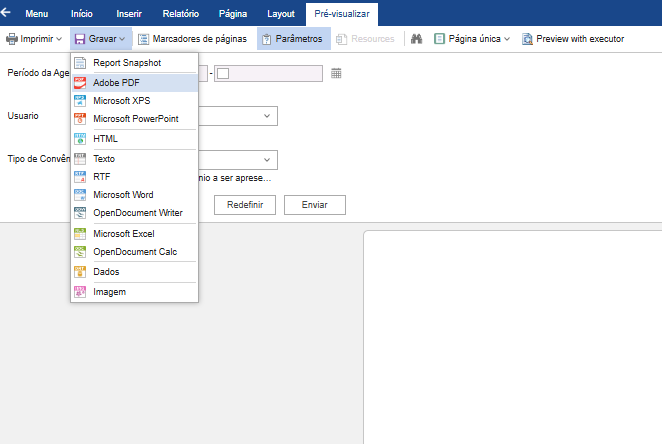Viewport: 662px width, 444px height.
Task: Switch to the Início tab
Action: point(81,14)
